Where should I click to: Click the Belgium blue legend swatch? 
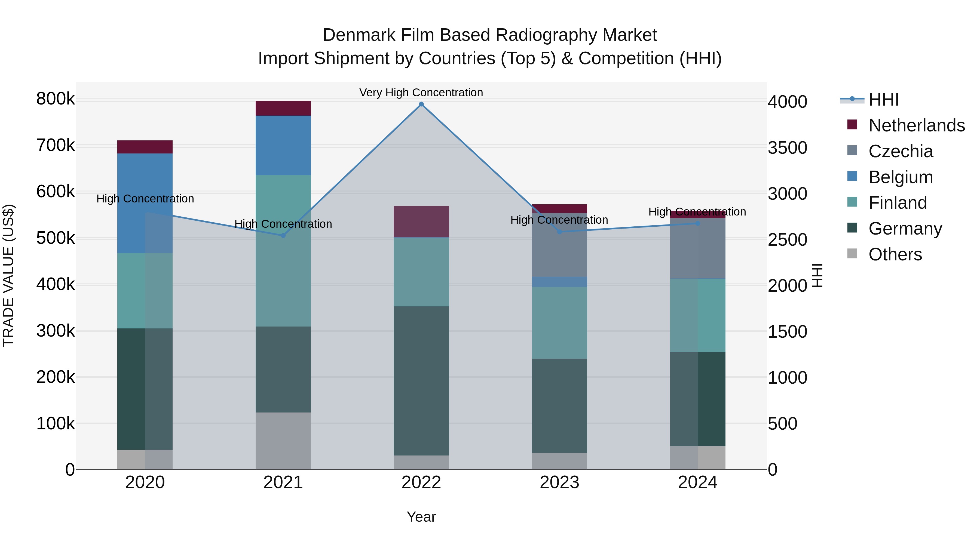[x=852, y=176]
